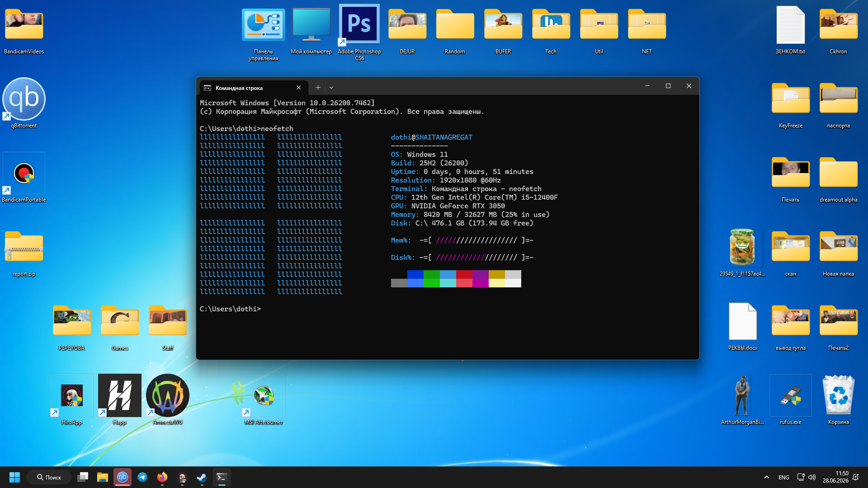This screenshot has width=868, height=488.
Task: Launch qBittorrent from desktop shortcut
Action: [24, 104]
